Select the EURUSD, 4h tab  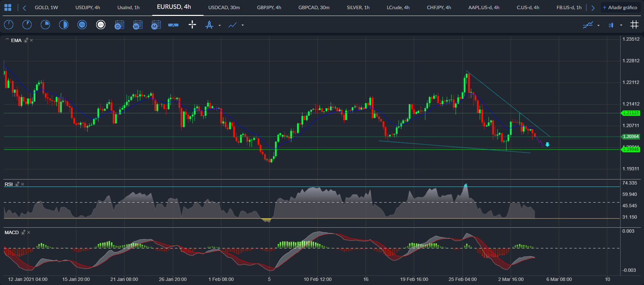(x=174, y=7)
